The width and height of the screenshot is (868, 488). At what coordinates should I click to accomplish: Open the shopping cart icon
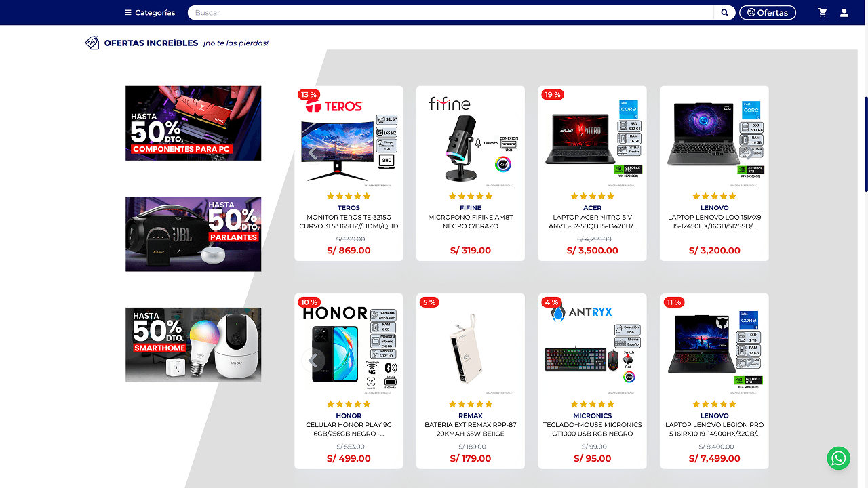tap(823, 13)
